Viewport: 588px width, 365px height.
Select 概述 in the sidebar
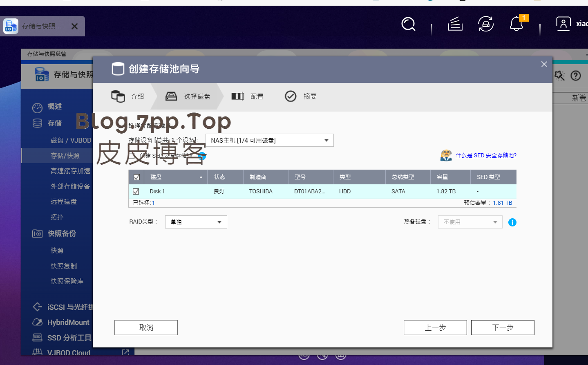point(54,106)
